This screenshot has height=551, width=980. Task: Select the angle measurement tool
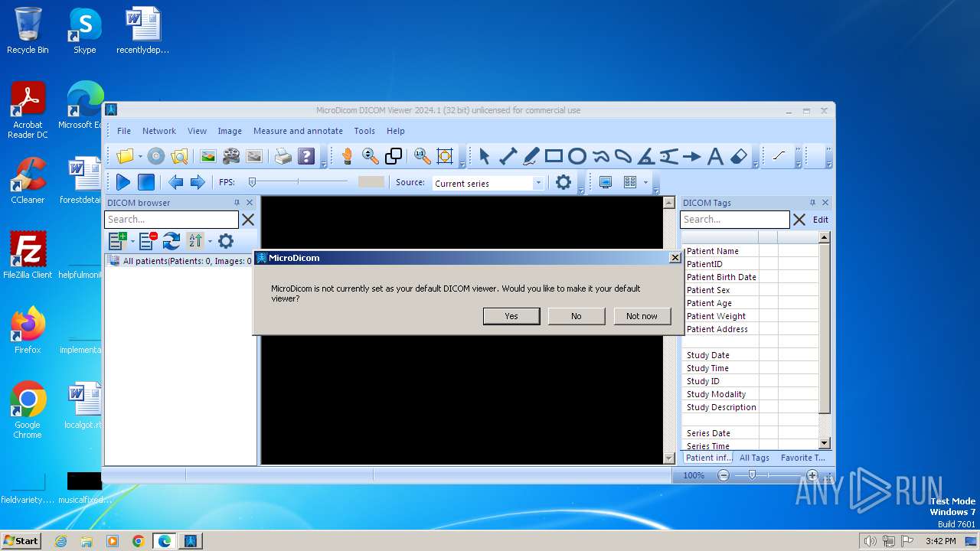(x=645, y=156)
